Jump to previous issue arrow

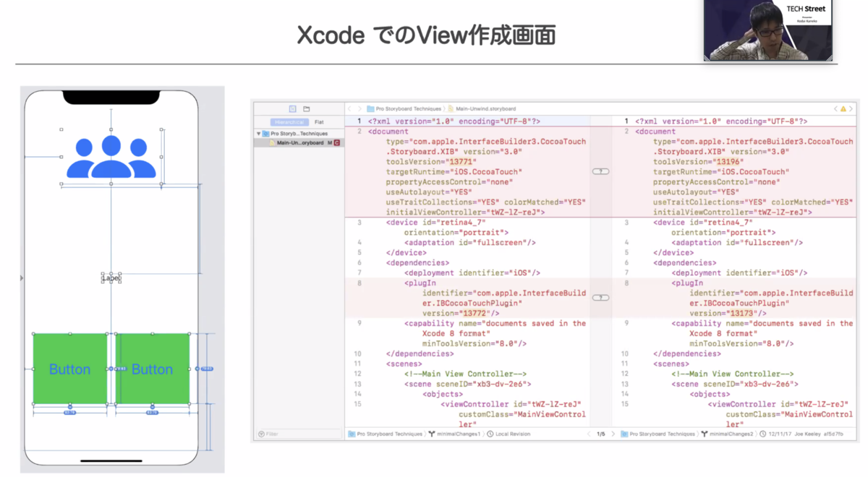click(835, 109)
